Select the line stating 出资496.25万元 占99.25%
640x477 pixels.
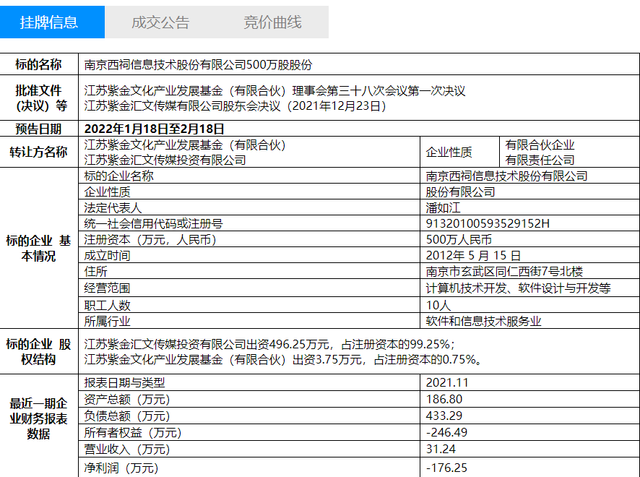pyautogui.click(x=270, y=344)
